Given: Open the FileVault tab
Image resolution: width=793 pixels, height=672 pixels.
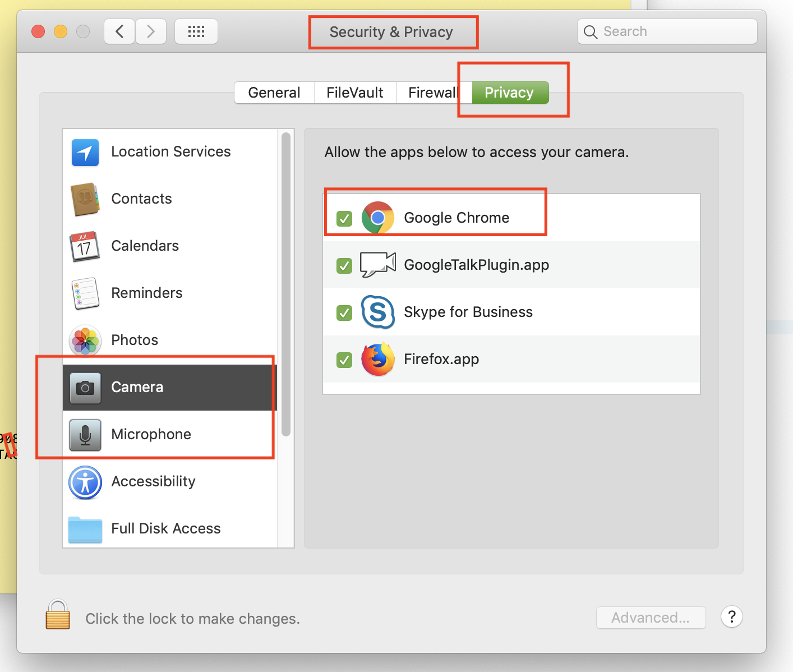Looking at the screenshot, I should click(x=355, y=93).
